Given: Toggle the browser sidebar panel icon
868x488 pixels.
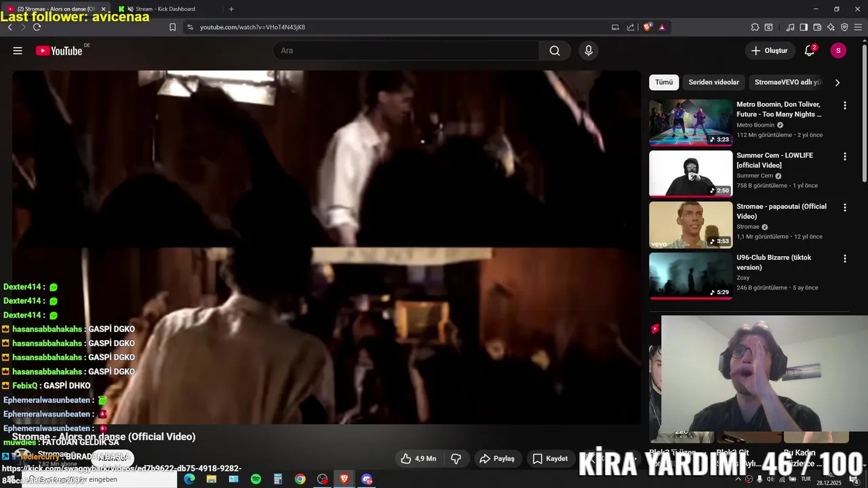Looking at the screenshot, I should (x=804, y=27).
